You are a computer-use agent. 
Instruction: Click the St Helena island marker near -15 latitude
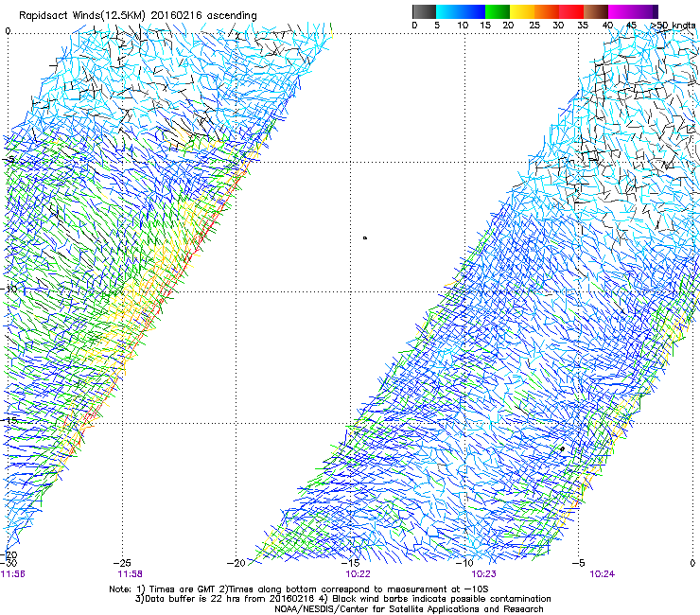[563, 448]
